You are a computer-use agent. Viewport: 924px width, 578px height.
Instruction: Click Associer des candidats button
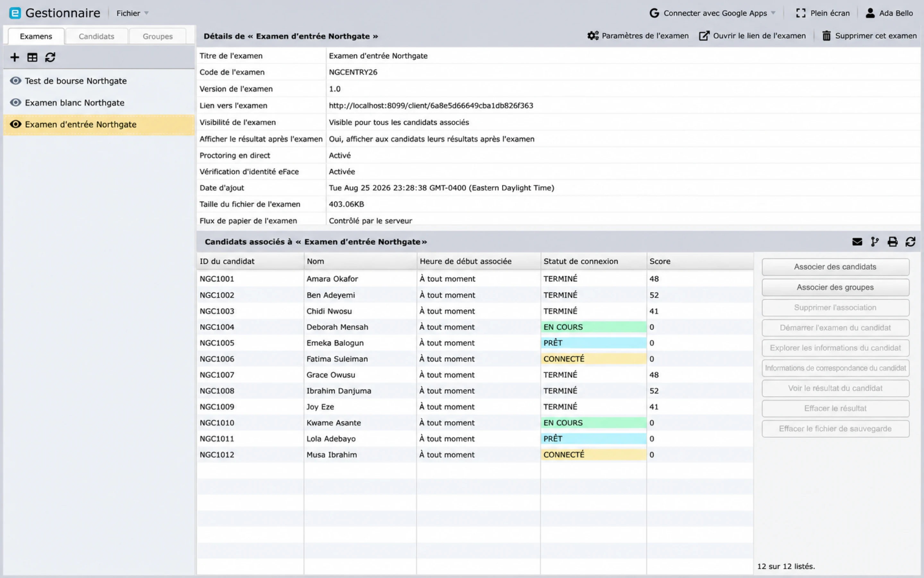pyautogui.click(x=835, y=267)
